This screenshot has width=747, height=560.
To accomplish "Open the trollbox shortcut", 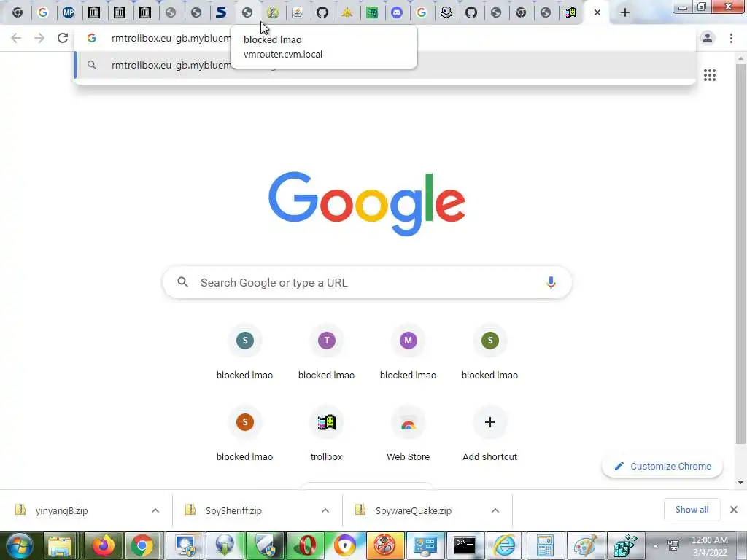I will pos(326,434).
